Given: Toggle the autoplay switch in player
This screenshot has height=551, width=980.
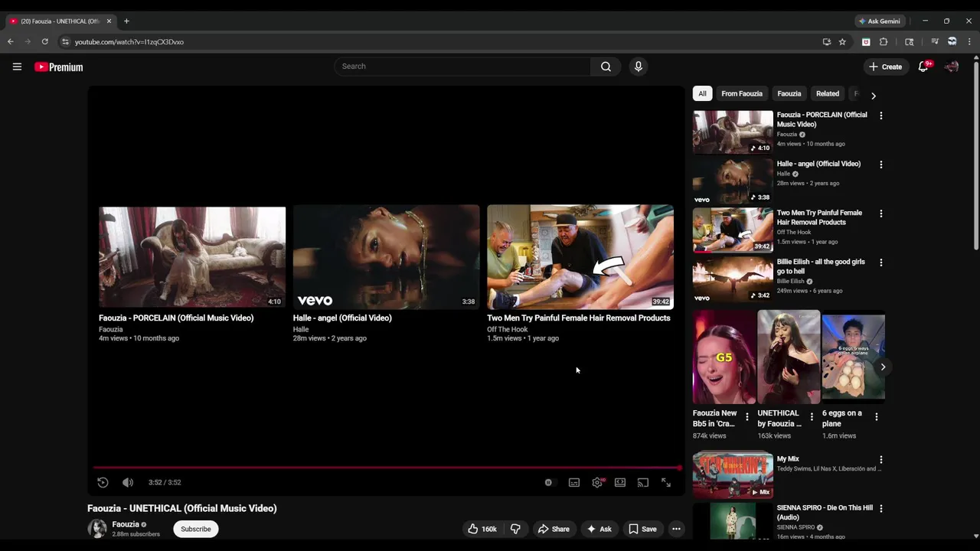Looking at the screenshot, I should click(x=548, y=482).
